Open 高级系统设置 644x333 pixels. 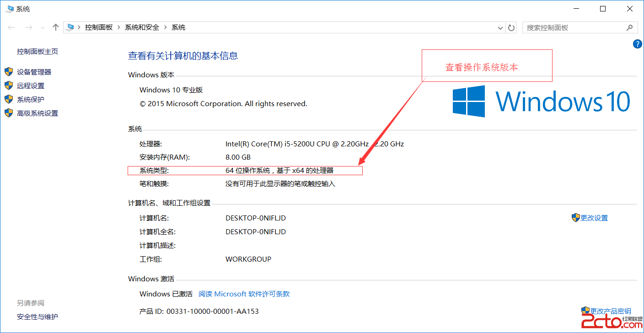coord(38,113)
